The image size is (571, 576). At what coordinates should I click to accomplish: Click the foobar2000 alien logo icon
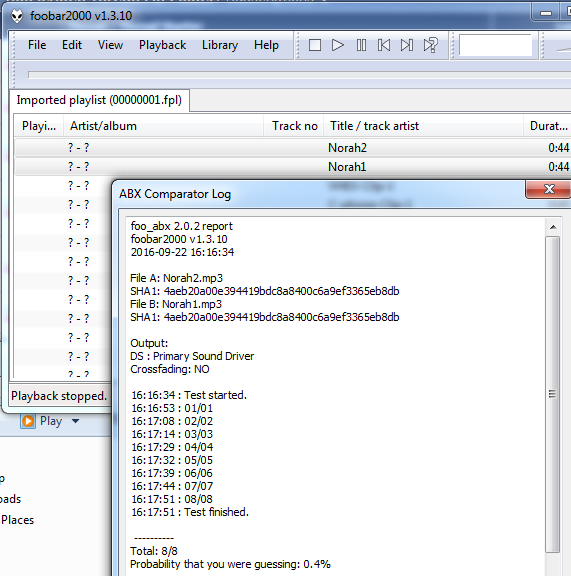coord(17,16)
